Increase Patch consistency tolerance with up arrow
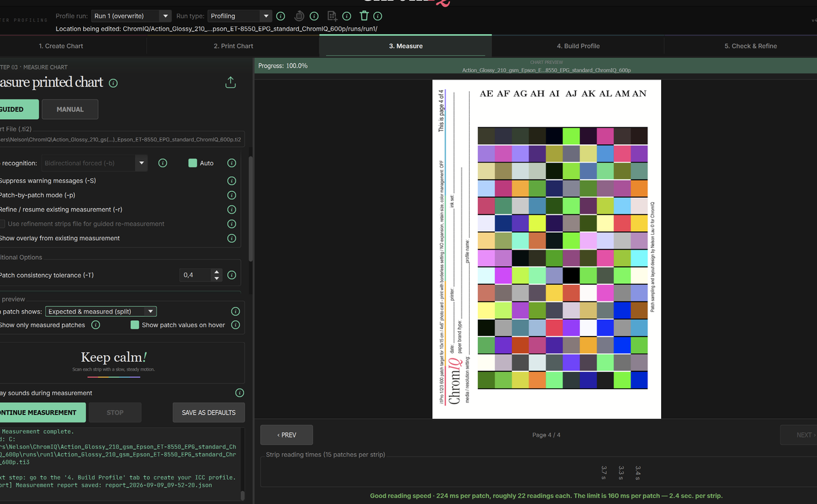Viewport: 817px width, 504px height. pyautogui.click(x=217, y=272)
